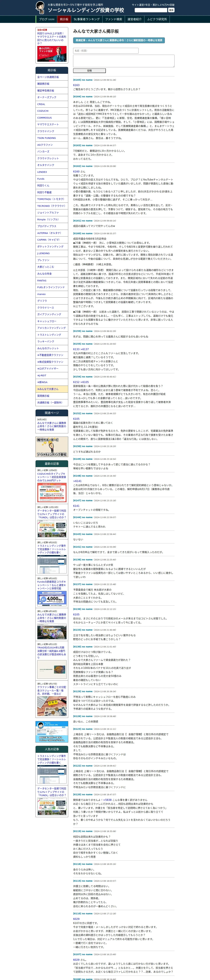Open TRIAD社 2024年1月期決算分析 article link

pos(52,653)
